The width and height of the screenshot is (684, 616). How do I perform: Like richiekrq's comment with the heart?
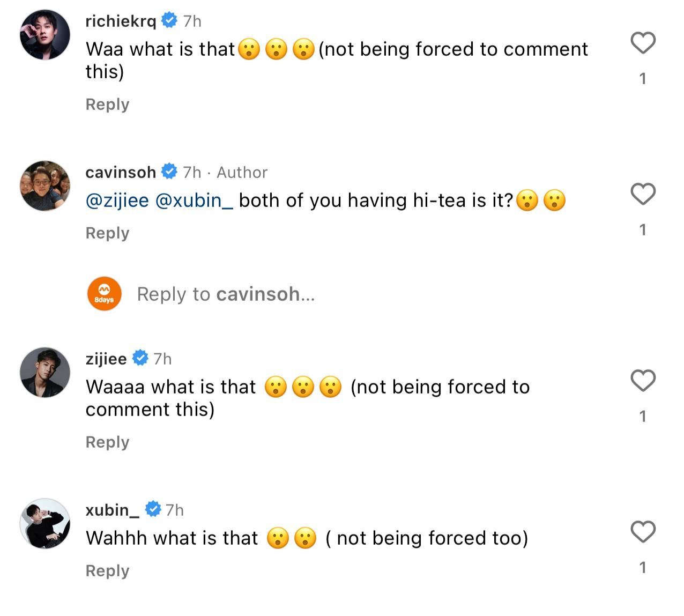[643, 42]
